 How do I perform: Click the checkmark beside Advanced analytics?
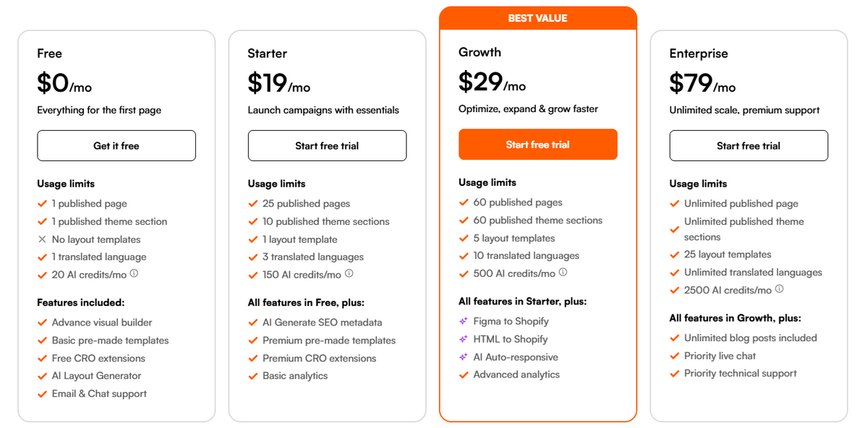point(463,374)
